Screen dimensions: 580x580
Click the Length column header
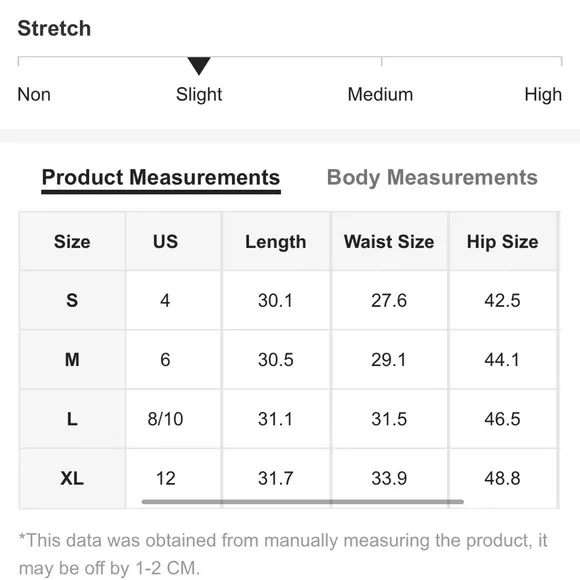coord(276,242)
